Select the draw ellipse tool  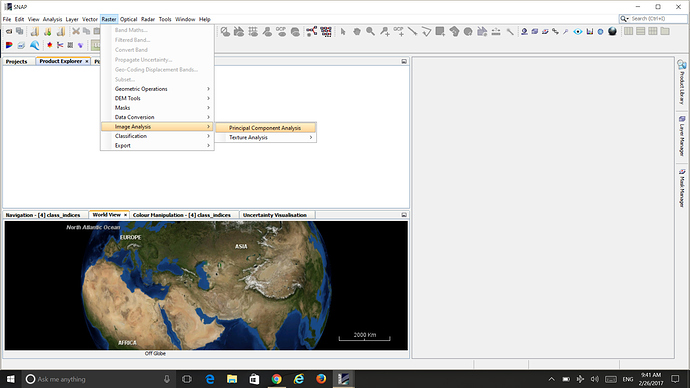468,32
